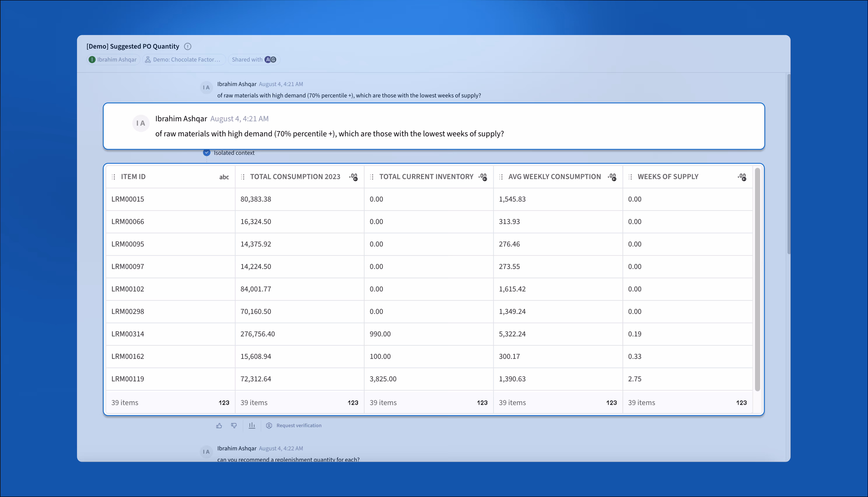Click the decimal format icon on TOTAL CONSUMPTION 2023
The image size is (868, 497).
pyautogui.click(x=353, y=177)
